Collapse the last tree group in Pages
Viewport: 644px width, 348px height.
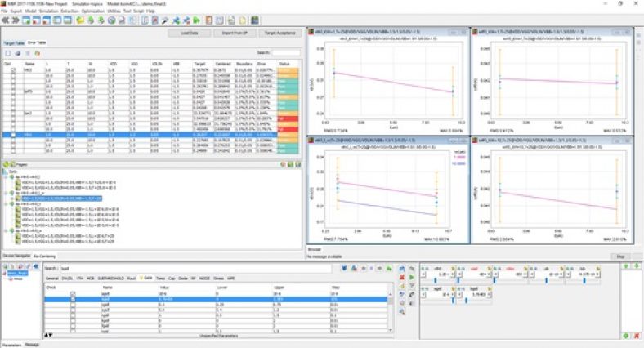tap(8, 230)
